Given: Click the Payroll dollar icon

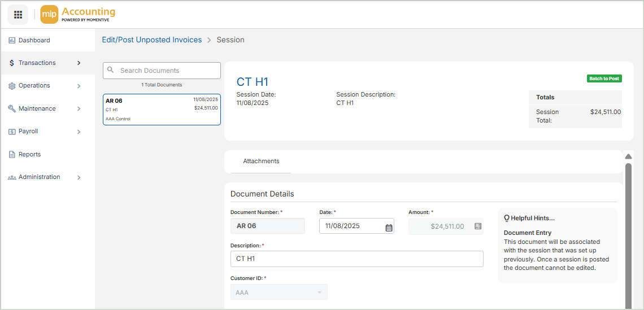Looking at the screenshot, I should [12, 132].
